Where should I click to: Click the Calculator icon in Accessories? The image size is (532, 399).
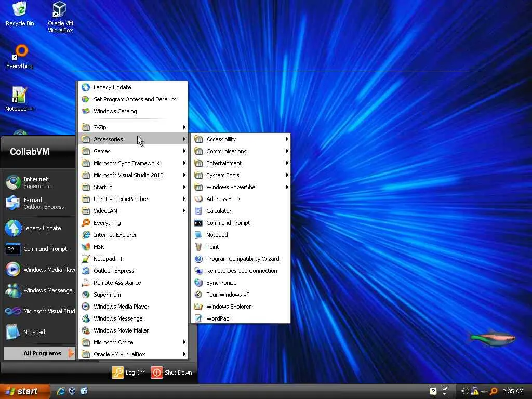(x=198, y=211)
